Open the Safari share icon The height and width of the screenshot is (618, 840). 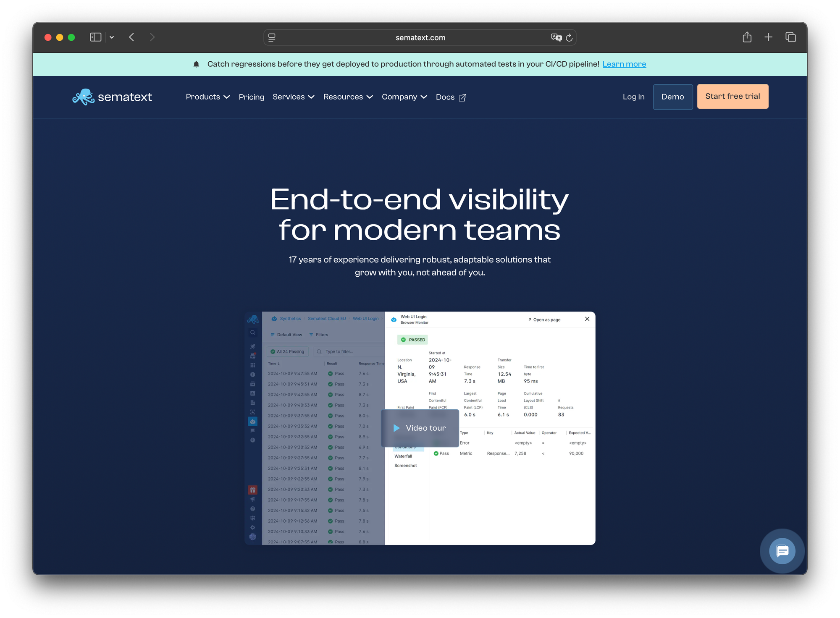tap(747, 37)
